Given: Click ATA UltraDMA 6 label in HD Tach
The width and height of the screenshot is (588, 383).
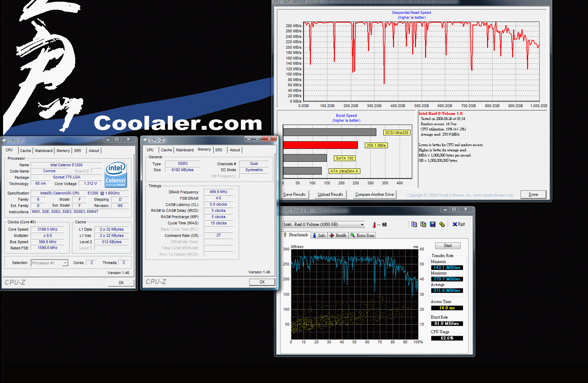Looking at the screenshot, I should (344, 171).
